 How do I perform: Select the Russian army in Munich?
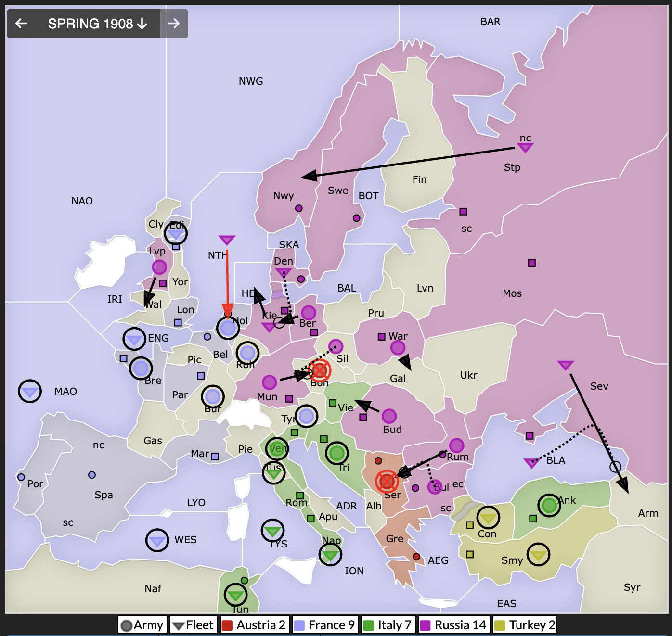pyautogui.click(x=269, y=382)
